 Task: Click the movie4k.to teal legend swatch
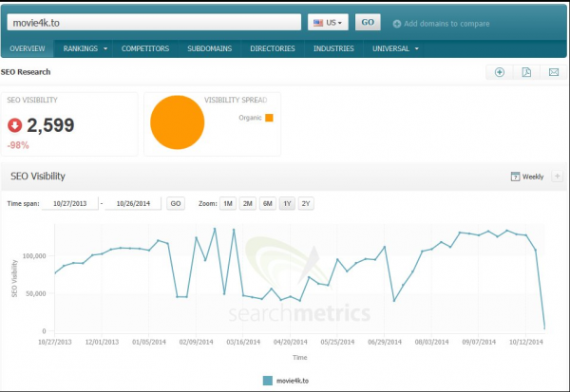tap(268, 381)
